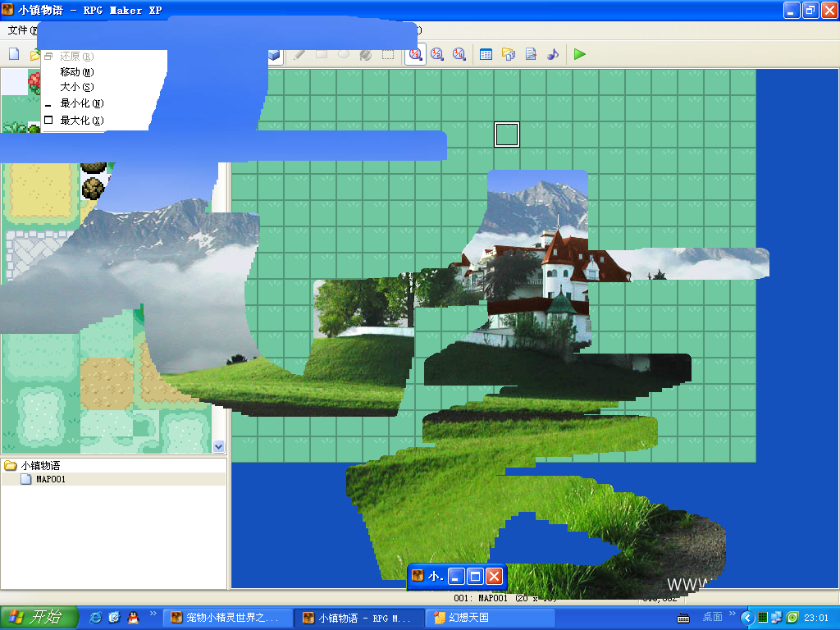Click the system tray clock 23:01
Screen dimensions: 840x630
[x=816, y=618]
